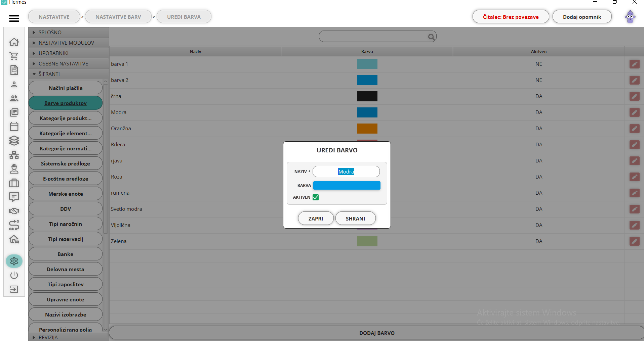Open the hamburger main menu
Screen dimensions: 644x341
pyautogui.click(x=14, y=18)
